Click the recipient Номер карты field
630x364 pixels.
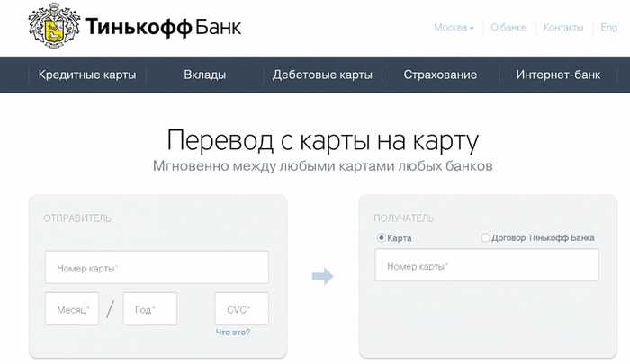pos(487,265)
